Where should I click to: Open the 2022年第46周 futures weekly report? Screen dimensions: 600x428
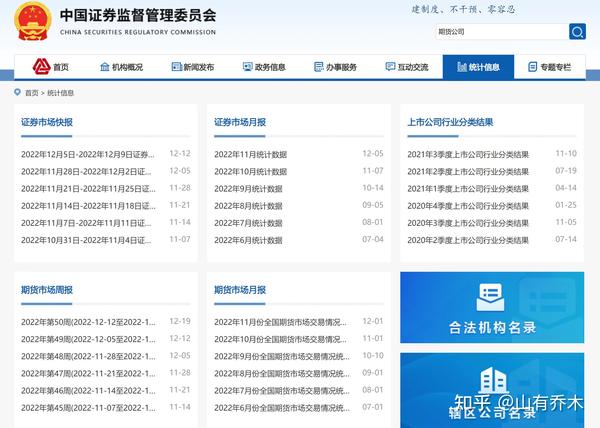pos(88,391)
